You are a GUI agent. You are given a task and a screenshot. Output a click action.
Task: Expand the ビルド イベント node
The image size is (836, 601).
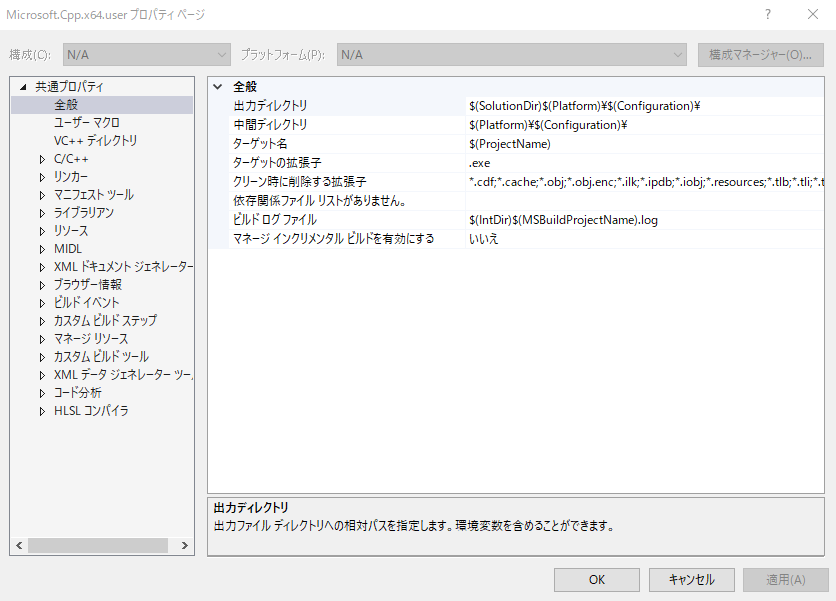coord(40,302)
